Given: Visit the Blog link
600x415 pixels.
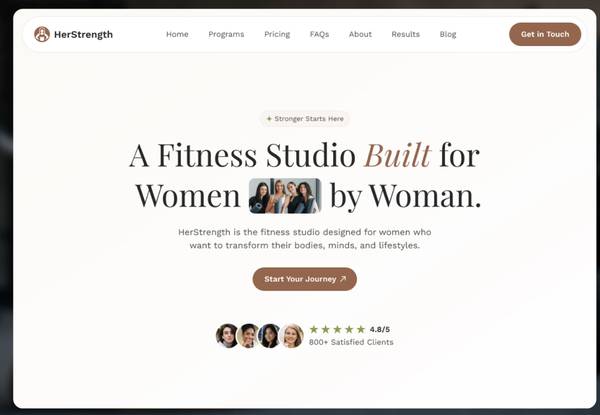Looking at the screenshot, I should coord(448,34).
